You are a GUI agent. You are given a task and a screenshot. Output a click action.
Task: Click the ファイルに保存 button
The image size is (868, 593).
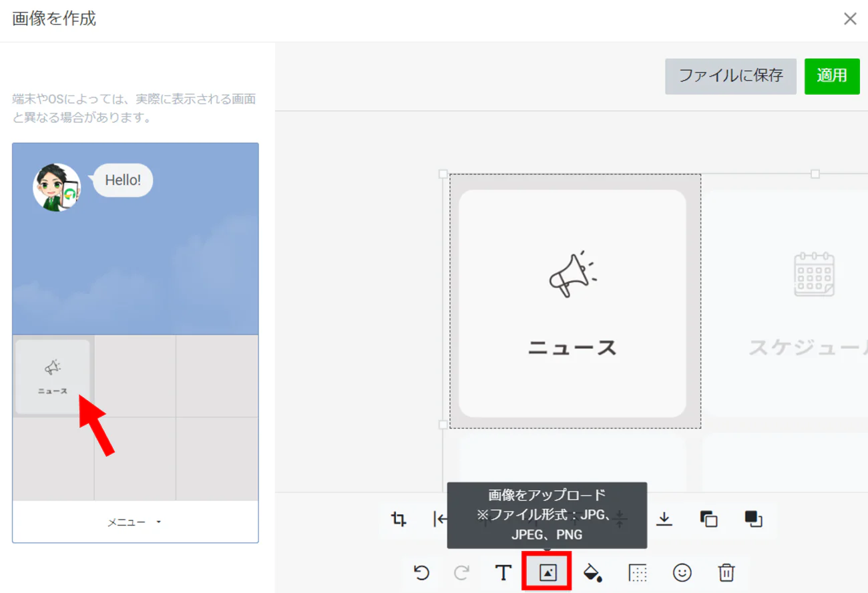point(730,76)
